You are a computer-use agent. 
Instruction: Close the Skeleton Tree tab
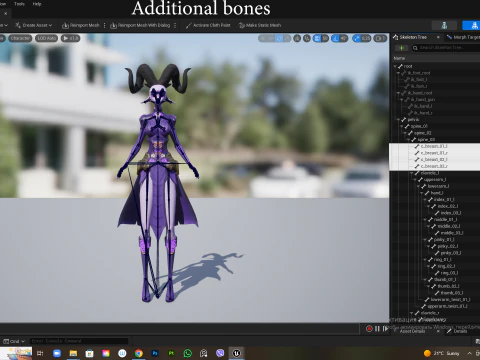[438, 37]
